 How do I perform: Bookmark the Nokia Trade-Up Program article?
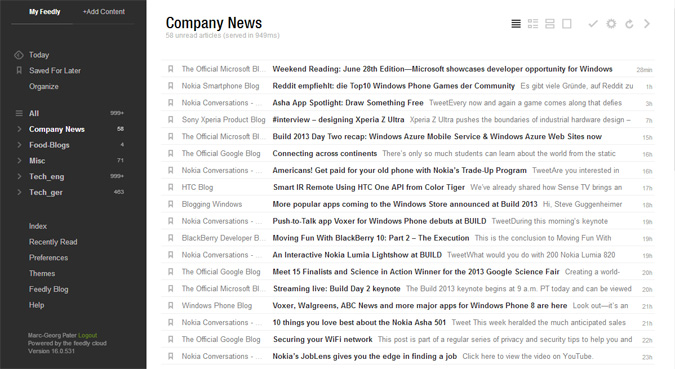coord(170,170)
